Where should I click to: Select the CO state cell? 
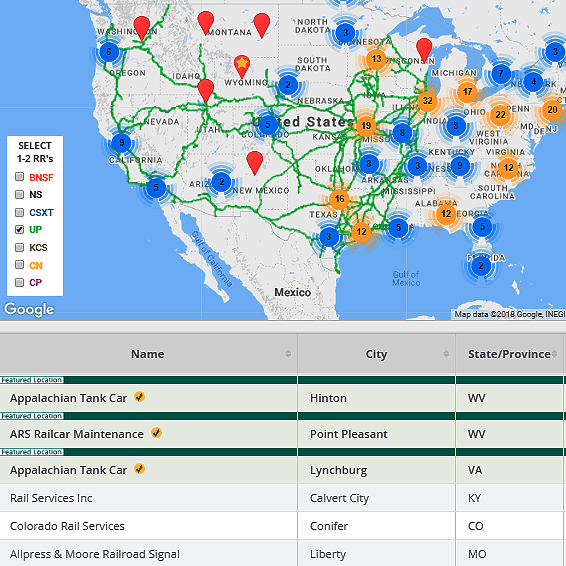coord(509,526)
